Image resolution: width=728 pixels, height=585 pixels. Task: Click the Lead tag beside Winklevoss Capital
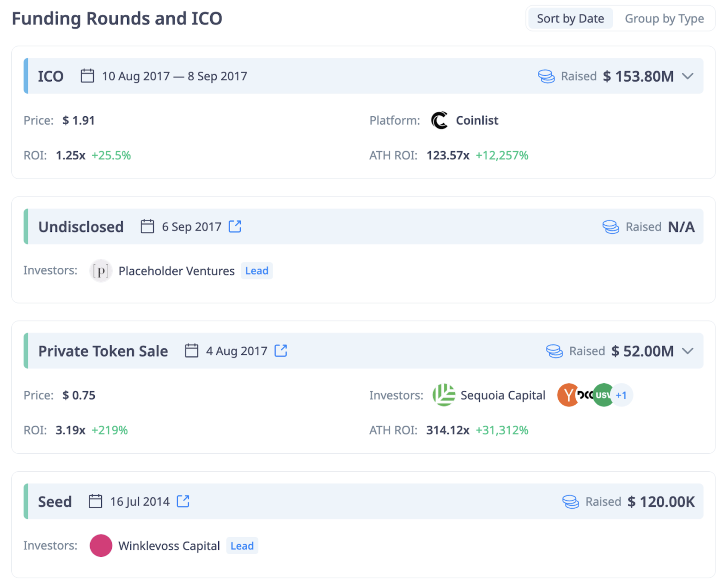point(242,546)
